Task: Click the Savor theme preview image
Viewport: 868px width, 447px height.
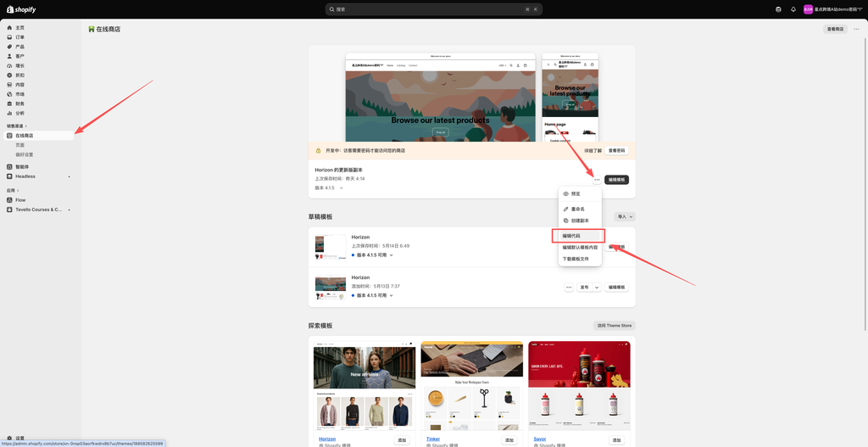Action: (578, 386)
